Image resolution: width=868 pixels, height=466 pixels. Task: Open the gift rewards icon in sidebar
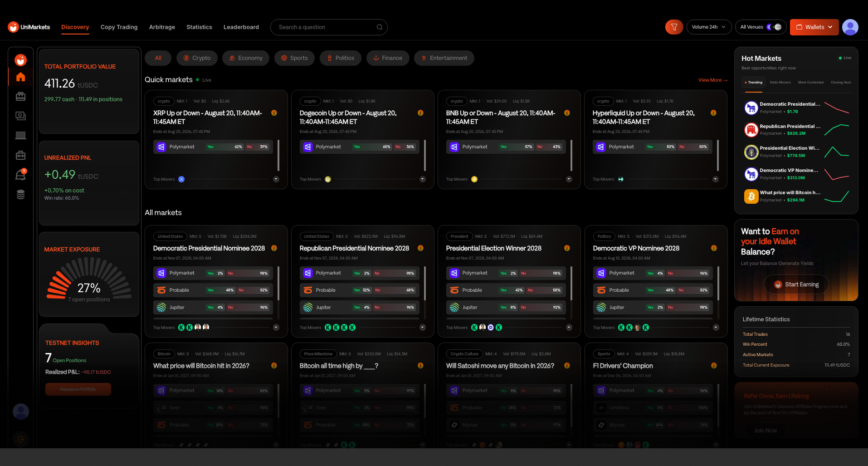tap(20, 96)
